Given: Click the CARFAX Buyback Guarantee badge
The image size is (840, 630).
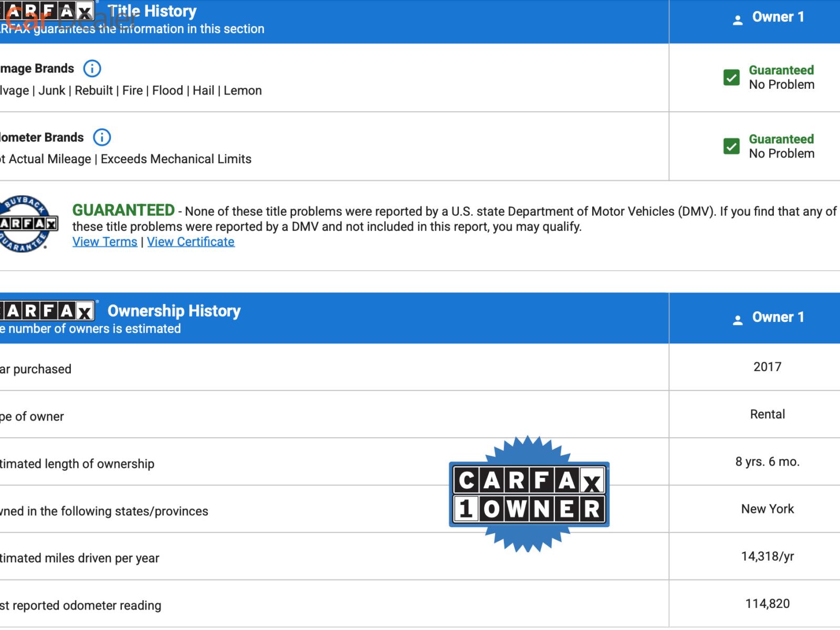Looking at the screenshot, I should pyautogui.click(x=26, y=224).
